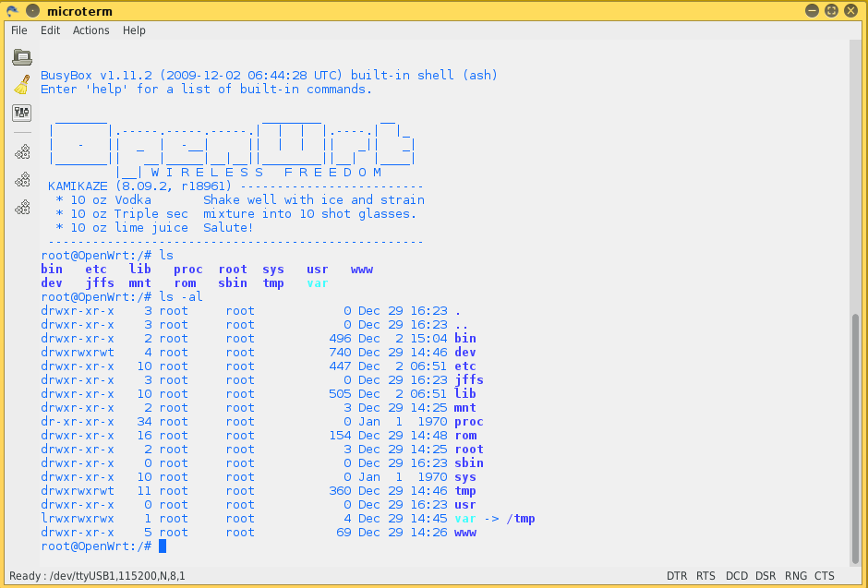This screenshot has width=868, height=588.
Task: Click the date 'Dec 2 15:04'
Action: pos(403,339)
